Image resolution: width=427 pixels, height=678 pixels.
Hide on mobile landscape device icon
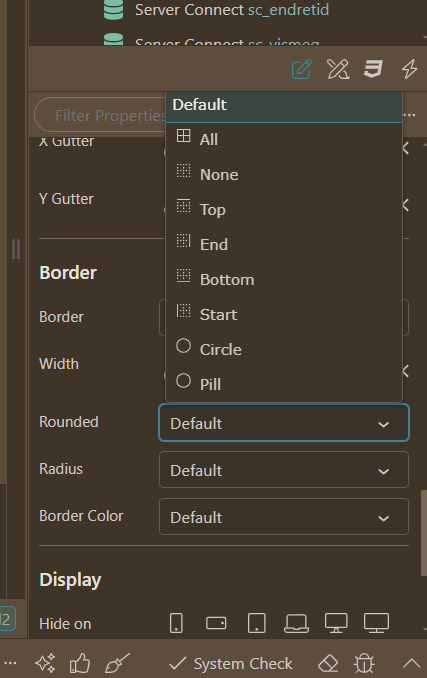pos(216,623)
